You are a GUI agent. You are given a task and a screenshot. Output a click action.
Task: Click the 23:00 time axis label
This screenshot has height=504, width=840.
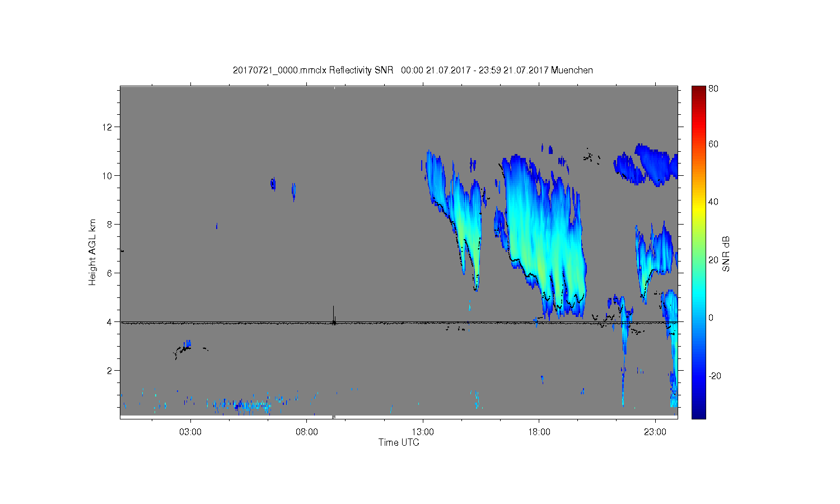pos(655,432)
